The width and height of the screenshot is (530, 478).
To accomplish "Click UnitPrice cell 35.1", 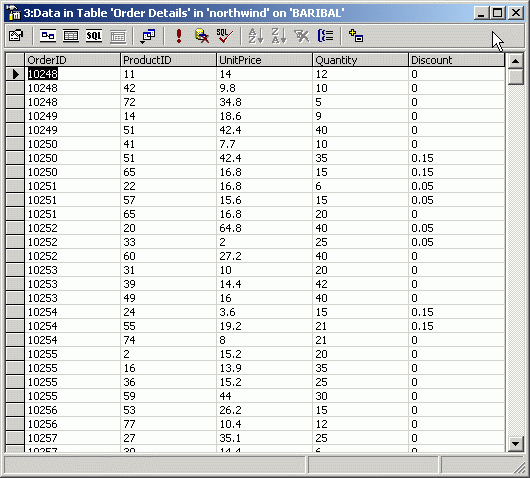I will pyautogui.click(x=264, y=438).
